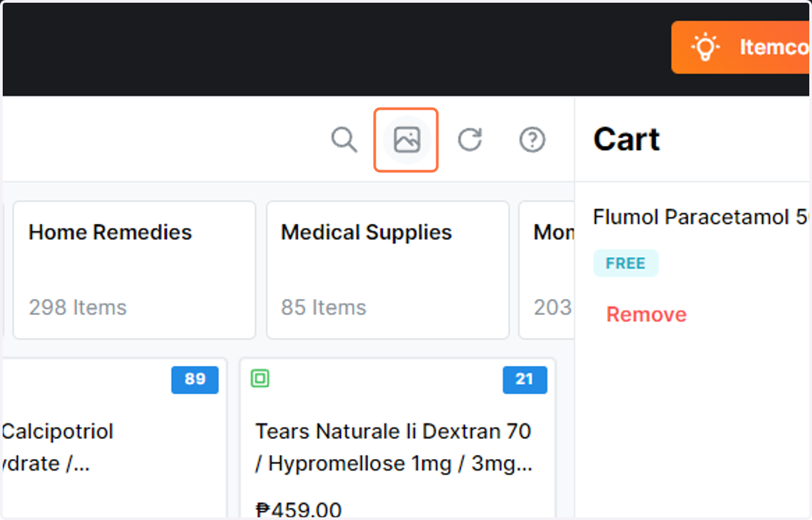This screenshot has width=812, height=520.
Task: Open the item search magnifier icon
Action: click(344, 140)
